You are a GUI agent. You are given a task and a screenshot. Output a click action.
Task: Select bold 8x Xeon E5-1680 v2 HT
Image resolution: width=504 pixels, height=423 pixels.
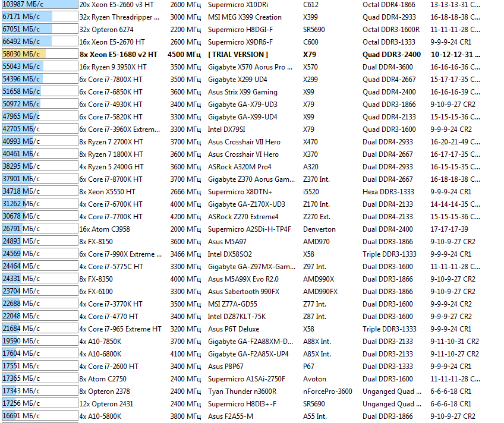(119, 55)
